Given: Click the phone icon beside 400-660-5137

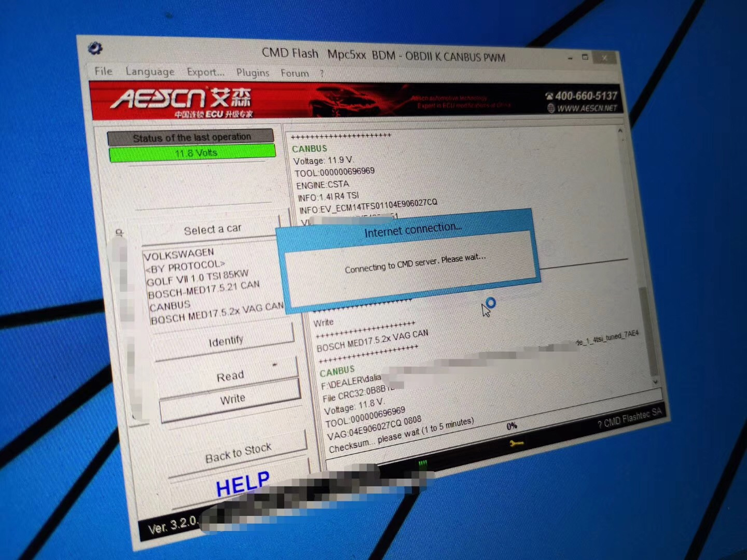Looking at the screenshot, I should 549,96.
